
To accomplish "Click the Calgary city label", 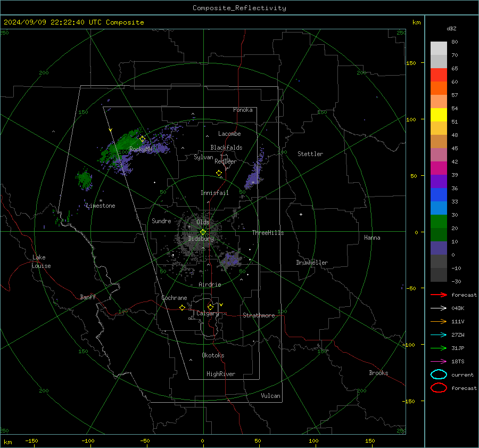I will click(x=208, y=313).
